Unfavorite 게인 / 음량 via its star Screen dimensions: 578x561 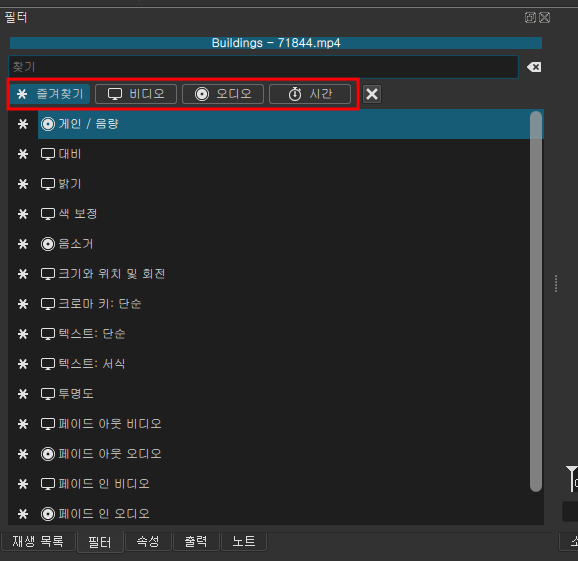coord(23,124)
